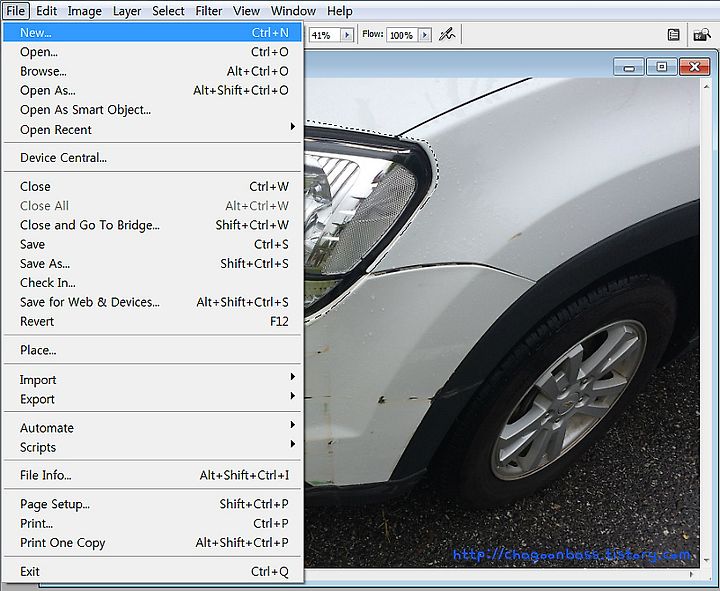Choose New... from the File menu
This screenshot has width=720, height=591.
coord(152,33)
